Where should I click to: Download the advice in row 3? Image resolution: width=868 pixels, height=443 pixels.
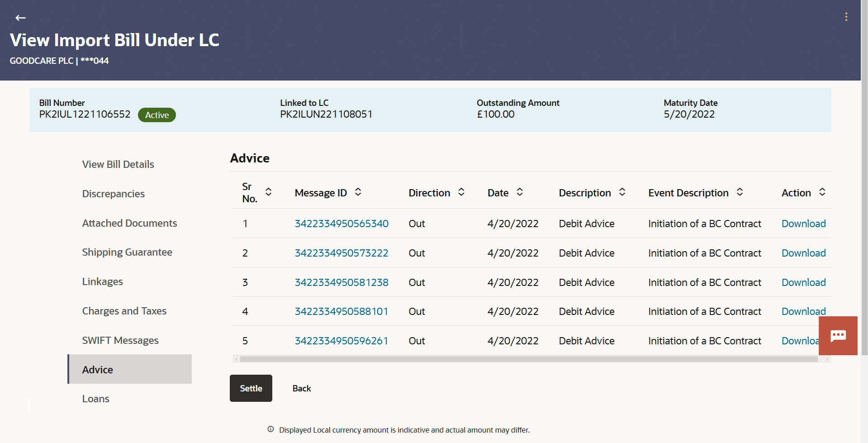(x=804, y=282)
